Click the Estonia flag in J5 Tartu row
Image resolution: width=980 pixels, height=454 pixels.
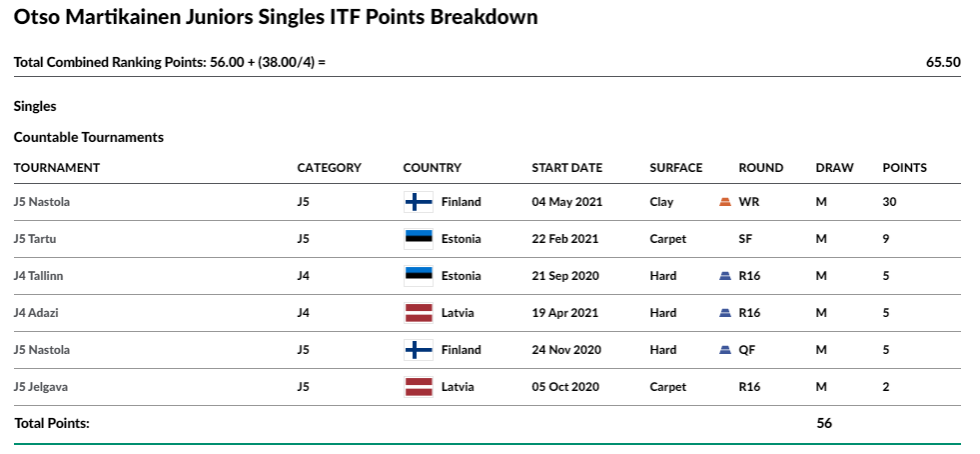(x=419, y=239)
